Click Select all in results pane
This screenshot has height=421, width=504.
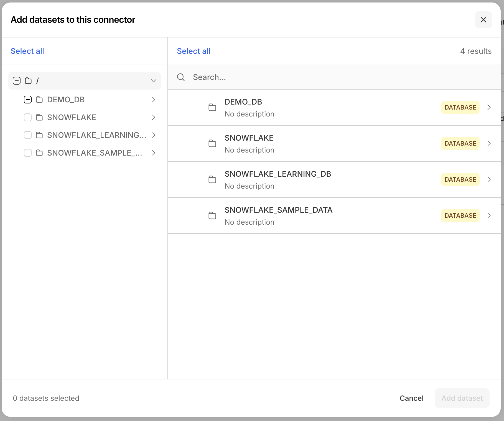[194, 51]
